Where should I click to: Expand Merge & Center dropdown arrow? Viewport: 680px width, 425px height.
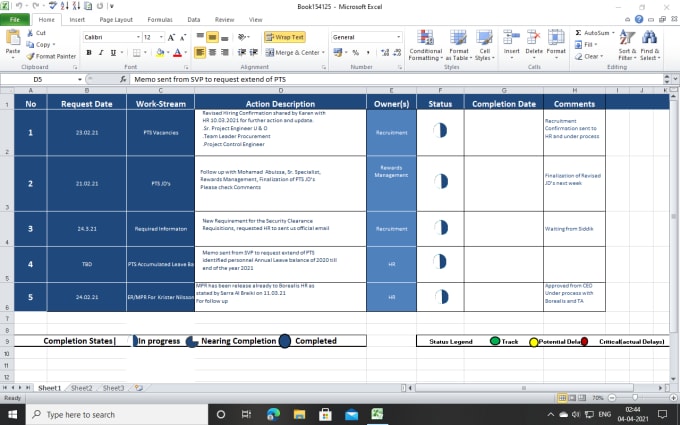[x=323, y=52]
